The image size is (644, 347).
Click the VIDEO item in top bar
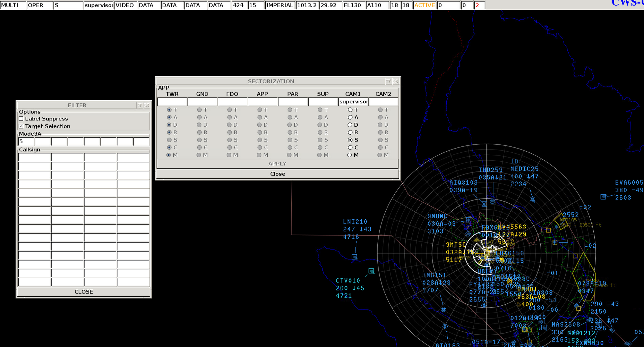(x=125, y=5)
